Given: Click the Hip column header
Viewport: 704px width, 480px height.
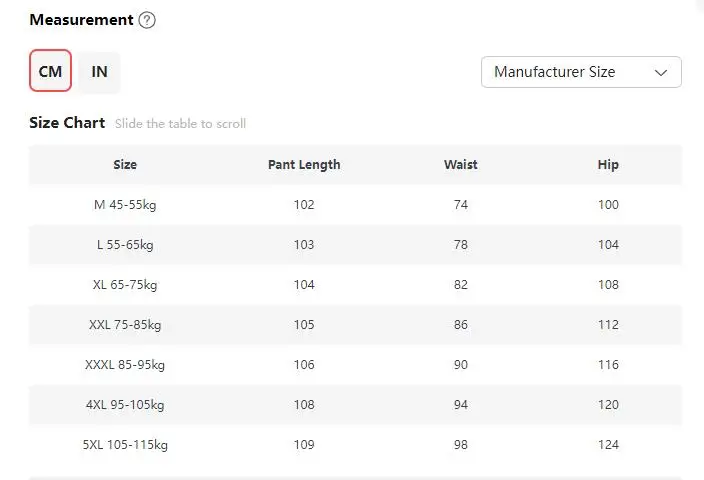Looking at the screenshot, I should (x=608, y=165).
